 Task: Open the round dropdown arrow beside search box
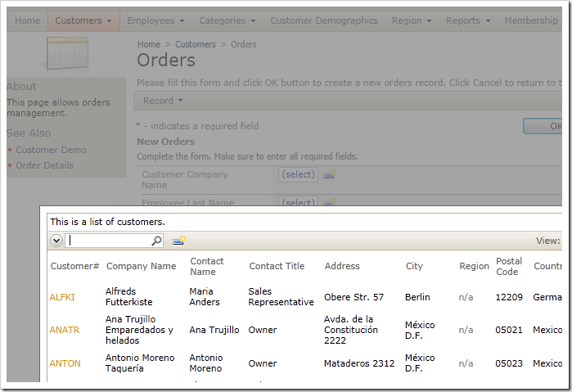point(56,241)
